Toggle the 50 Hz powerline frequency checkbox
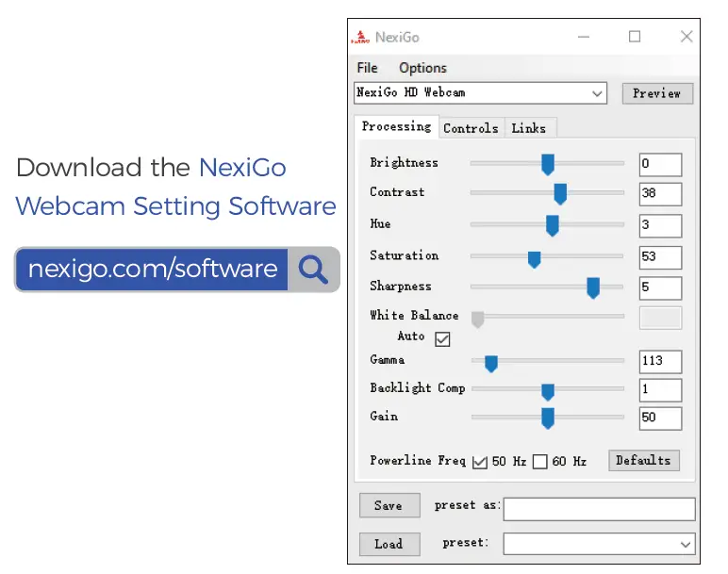Viewport: 728px width, 574px height. (480, 462)
